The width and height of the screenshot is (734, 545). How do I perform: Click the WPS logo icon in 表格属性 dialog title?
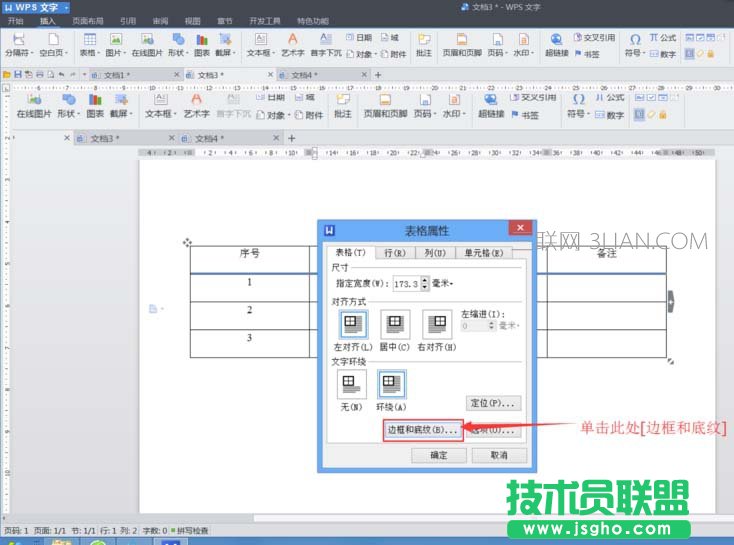(x=329, y=230)
